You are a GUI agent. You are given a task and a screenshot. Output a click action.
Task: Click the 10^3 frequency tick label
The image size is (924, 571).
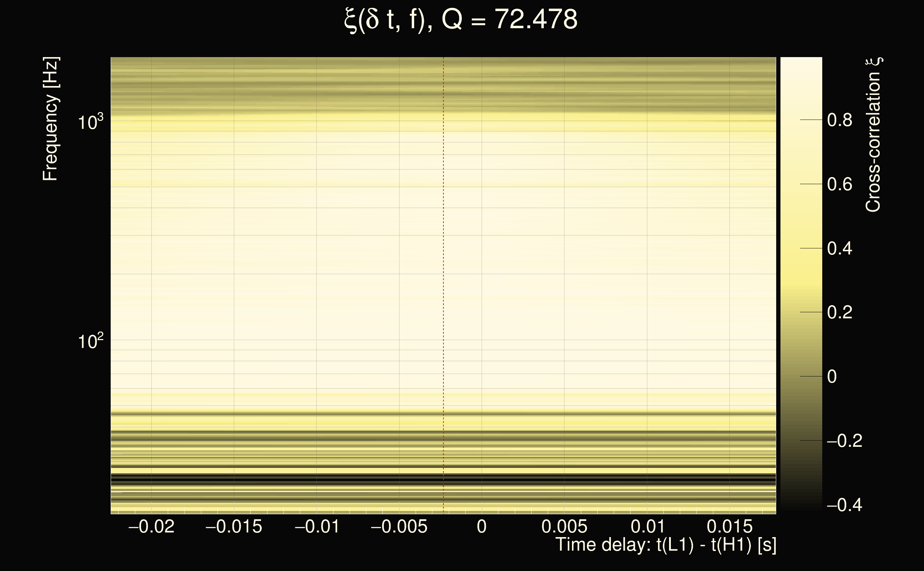point(90,122)
